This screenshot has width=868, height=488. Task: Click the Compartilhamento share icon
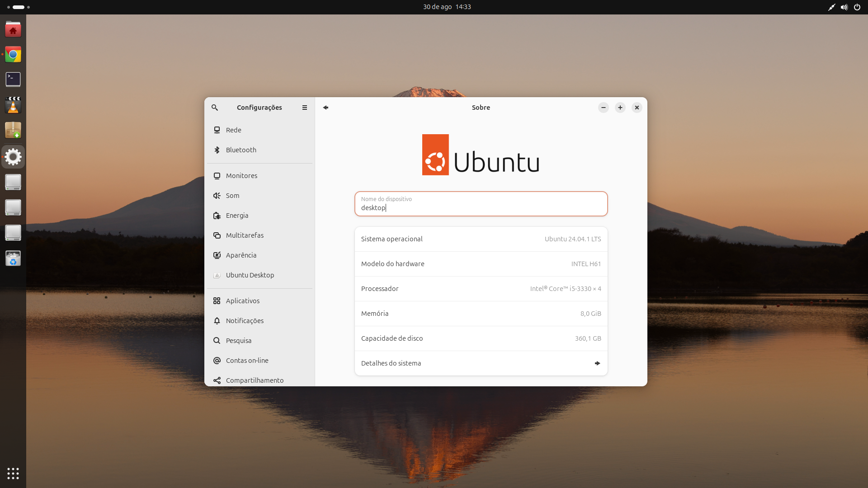pos(217,380)
